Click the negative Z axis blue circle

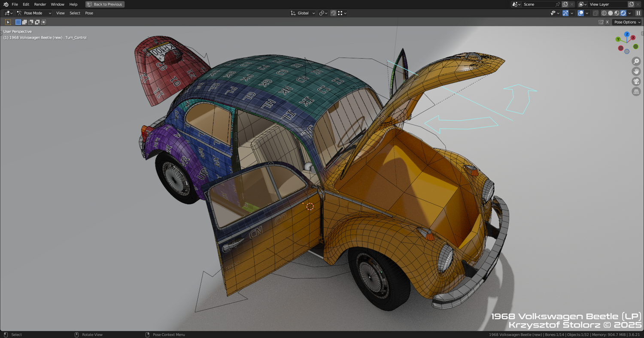627,51
